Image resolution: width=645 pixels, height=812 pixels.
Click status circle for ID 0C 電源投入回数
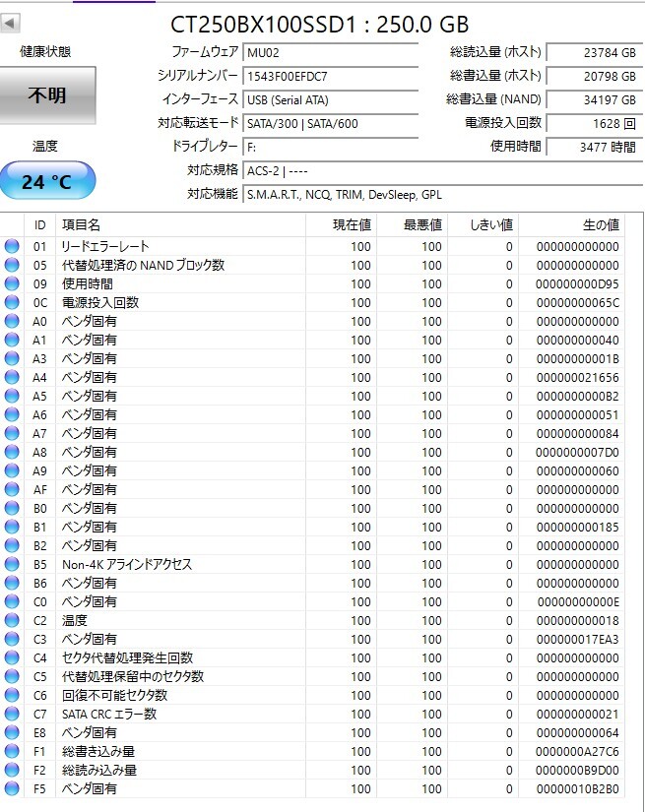(x=12, y=302)
